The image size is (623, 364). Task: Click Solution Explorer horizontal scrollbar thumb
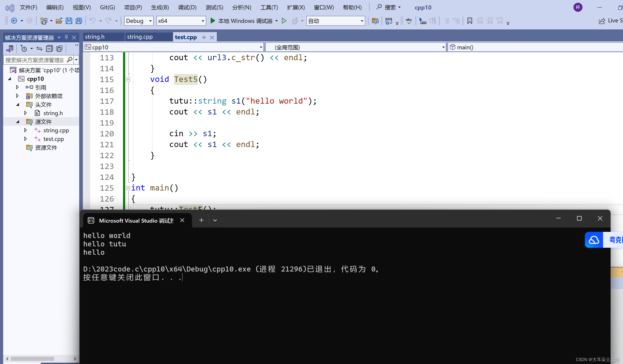(32, 359)
